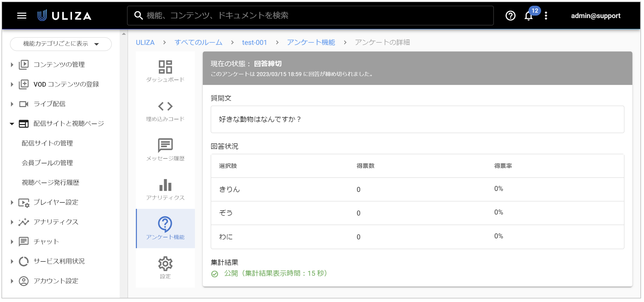
Task: Expand アカウント設定 tree arrow
Action: [12, 281]
